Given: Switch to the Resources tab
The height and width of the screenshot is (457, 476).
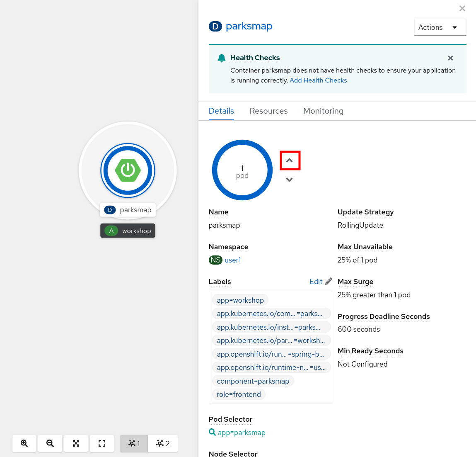Looking at the screenshot, I should 268,111.
